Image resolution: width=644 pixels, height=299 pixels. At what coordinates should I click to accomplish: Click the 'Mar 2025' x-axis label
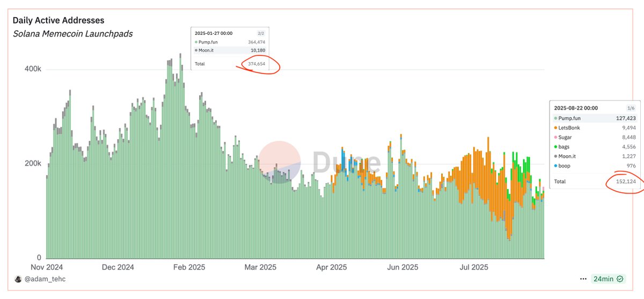(260, 267)
